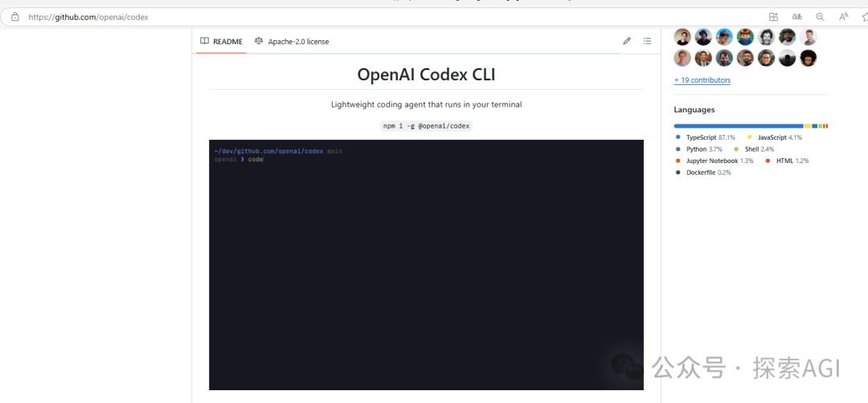The width and height of the screenshot is (868, 403).
Task: Open the contributor avatar wearing a bucket hat
Action: click(703, 37)
